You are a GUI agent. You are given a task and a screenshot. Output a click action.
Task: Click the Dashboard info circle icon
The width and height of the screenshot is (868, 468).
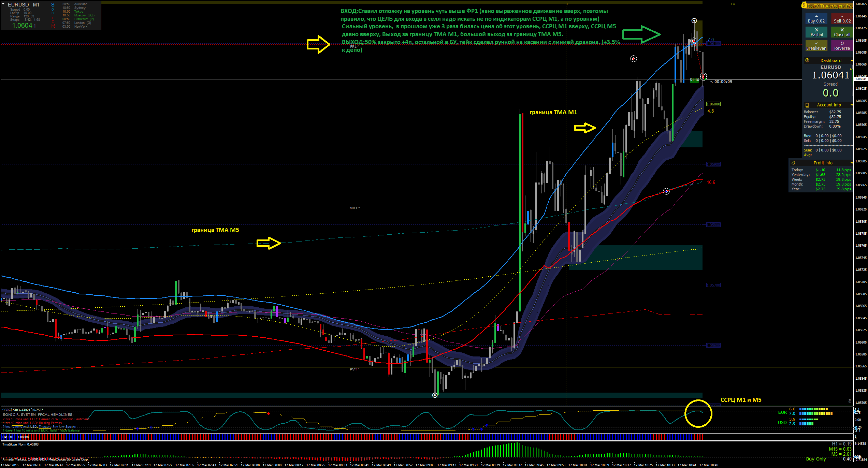[807, 60]
